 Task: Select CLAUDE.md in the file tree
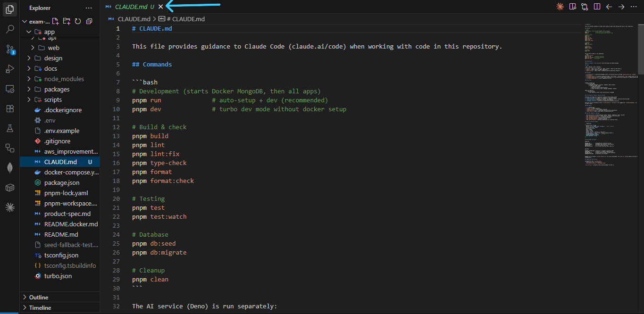tap(59, 162)
